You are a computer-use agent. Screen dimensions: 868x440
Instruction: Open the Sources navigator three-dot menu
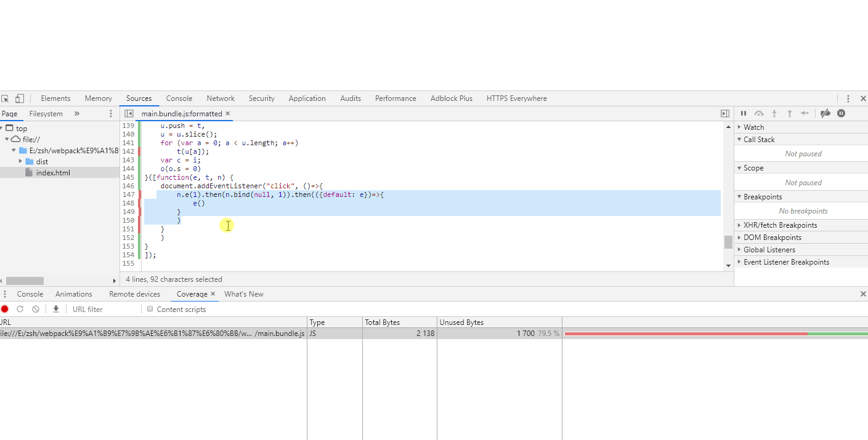[111, 114]
